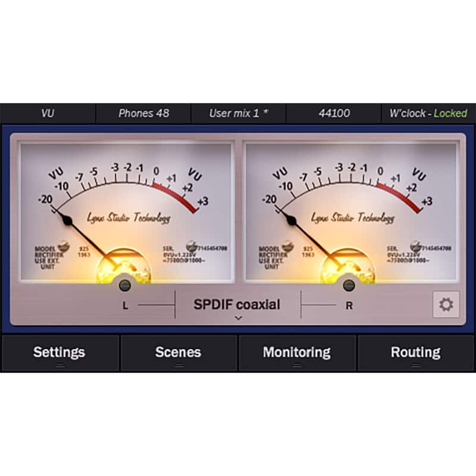Click the right VU meter needle
Screen dimensions: 476x476
coord(314,238)
